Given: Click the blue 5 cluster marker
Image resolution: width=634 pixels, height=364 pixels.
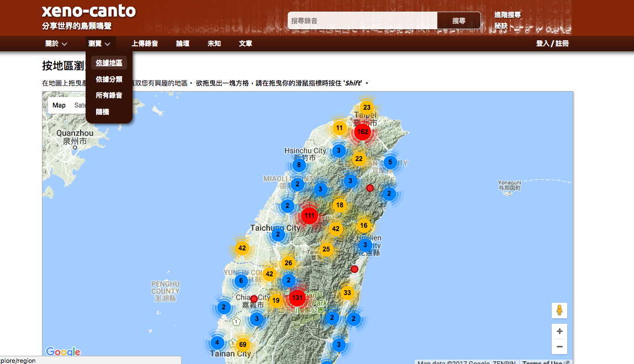Looking at the screenshot, I should [390, 162].
